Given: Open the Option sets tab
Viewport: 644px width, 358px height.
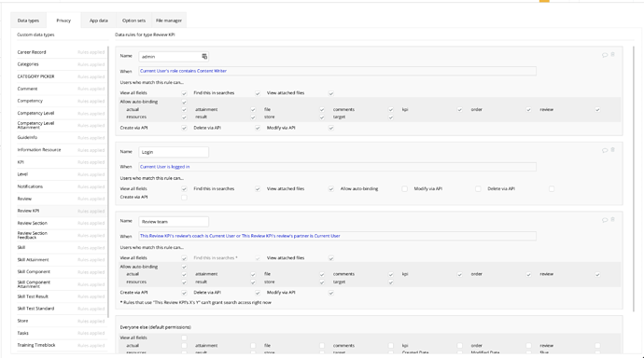Looking at the screenshot, I should (133, 21).
